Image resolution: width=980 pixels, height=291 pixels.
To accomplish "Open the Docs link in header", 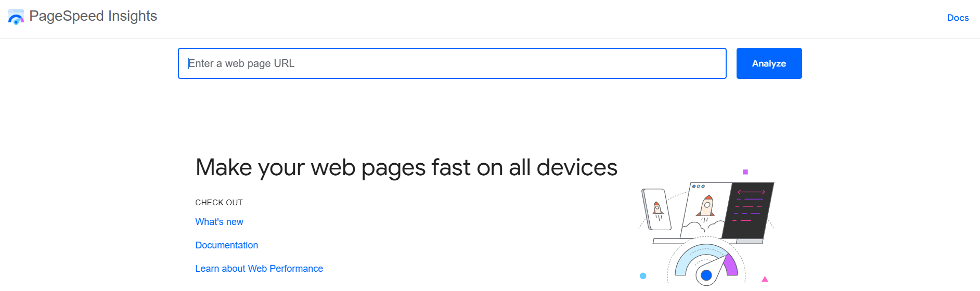I will click(x=958, y=18).
